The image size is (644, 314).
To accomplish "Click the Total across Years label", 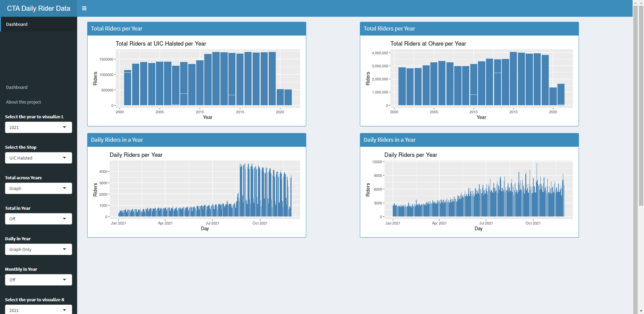I will coord(23,178).
